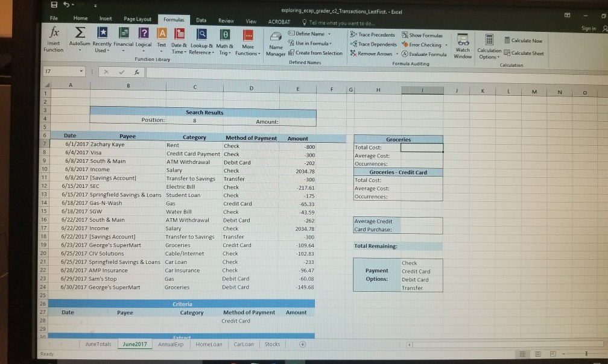Click the zoom slider handle

coord(586,354)
